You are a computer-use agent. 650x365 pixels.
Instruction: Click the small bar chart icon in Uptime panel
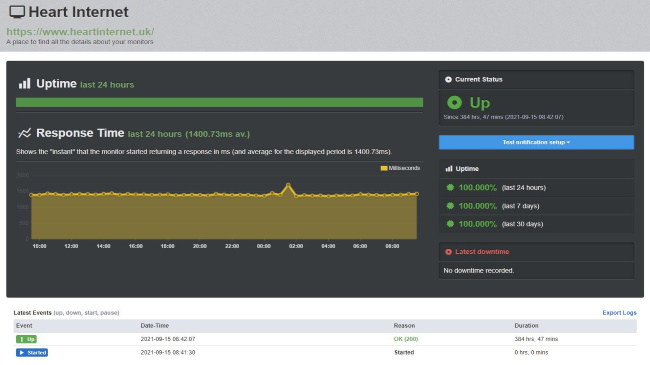(449, 168)
